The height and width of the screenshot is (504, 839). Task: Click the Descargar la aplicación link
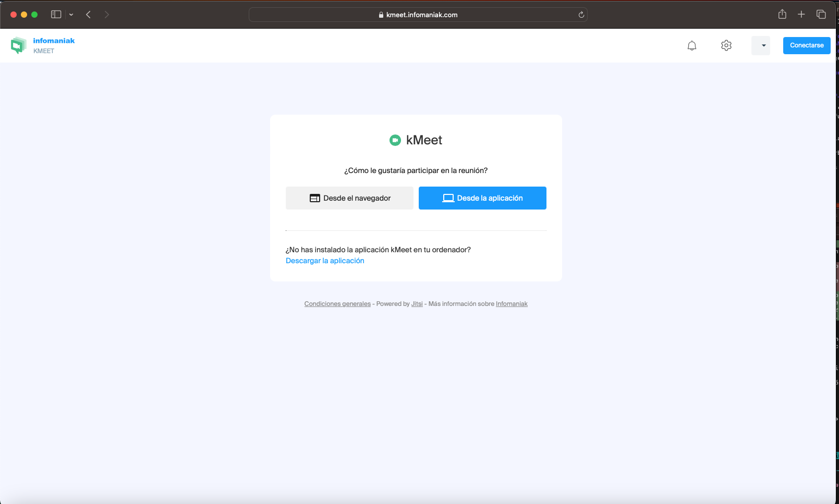click(x=325, y=261)
